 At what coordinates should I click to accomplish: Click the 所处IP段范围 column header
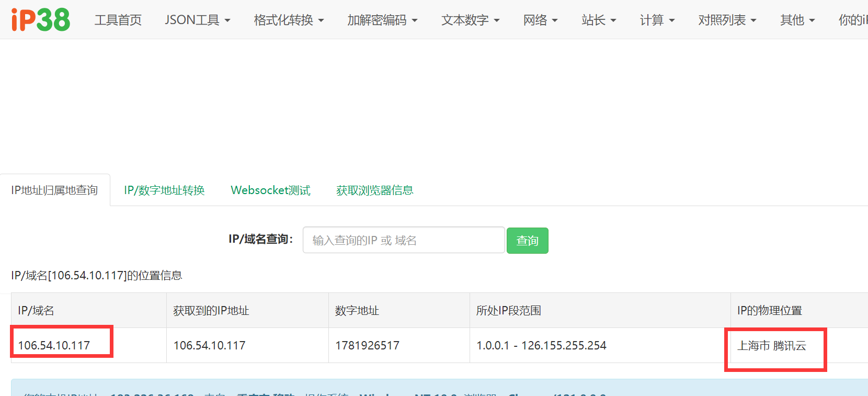[x=509, y=310]
